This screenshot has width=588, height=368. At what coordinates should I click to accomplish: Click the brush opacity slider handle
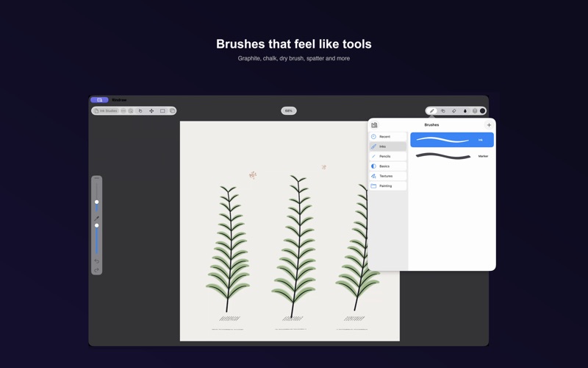coord(97,226)
